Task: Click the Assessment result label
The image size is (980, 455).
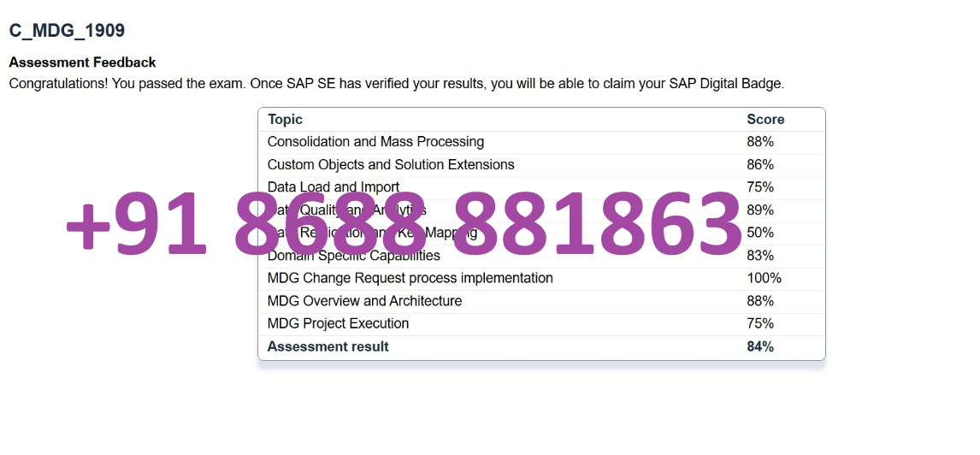Action: pos(328,346)
